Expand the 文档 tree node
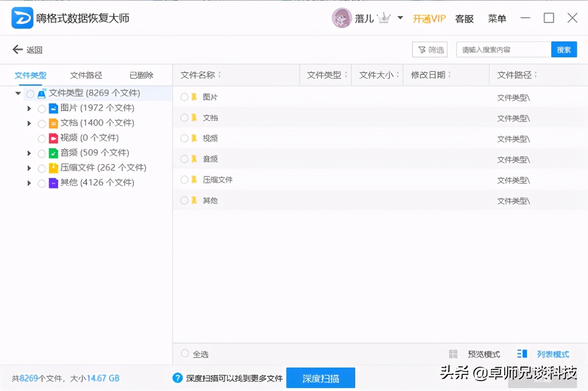 29,123
